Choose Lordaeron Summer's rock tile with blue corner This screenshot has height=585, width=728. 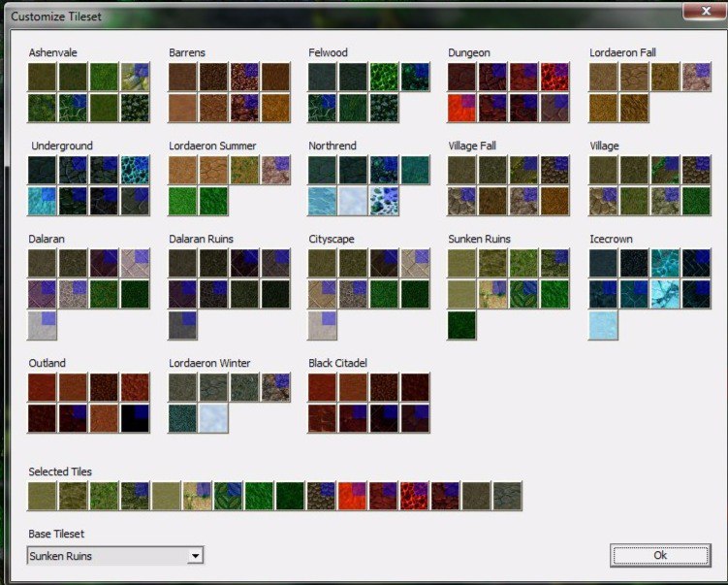[x=275, y=170]
